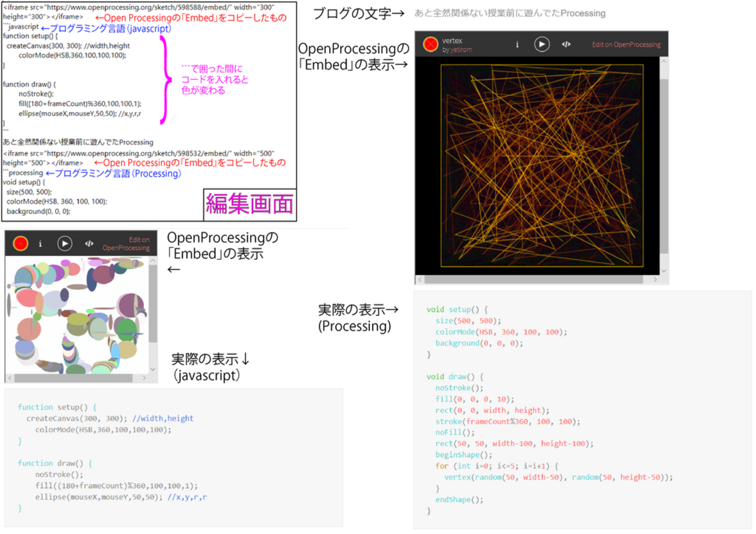Click the left scroll arrow in the ellipses embed
This screenshot has height=534, width=756.
point(9,378)
